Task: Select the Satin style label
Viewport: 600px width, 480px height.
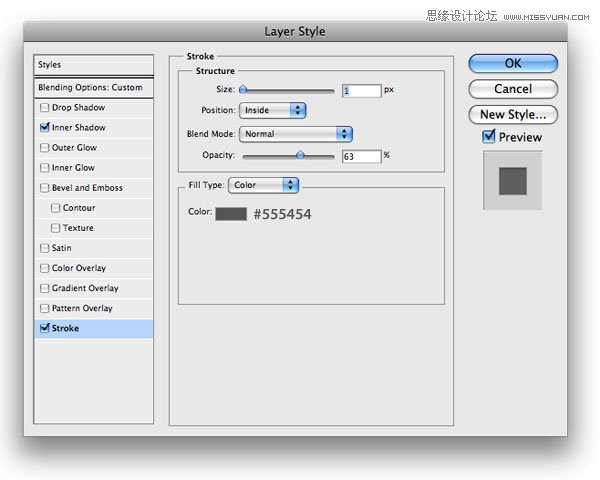Action: click(62, 248)
